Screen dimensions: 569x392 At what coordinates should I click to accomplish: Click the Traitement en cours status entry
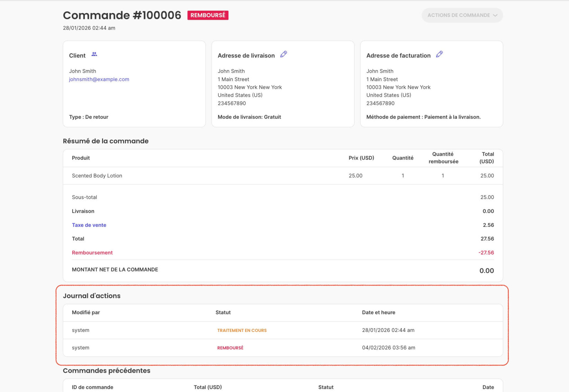click(242, 331)
